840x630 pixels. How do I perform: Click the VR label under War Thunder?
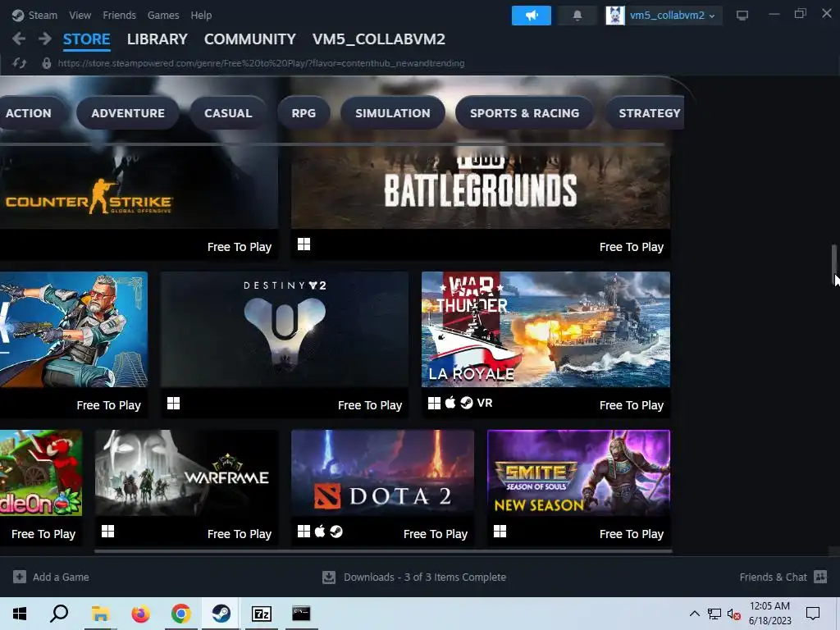(x=485, y=403)
